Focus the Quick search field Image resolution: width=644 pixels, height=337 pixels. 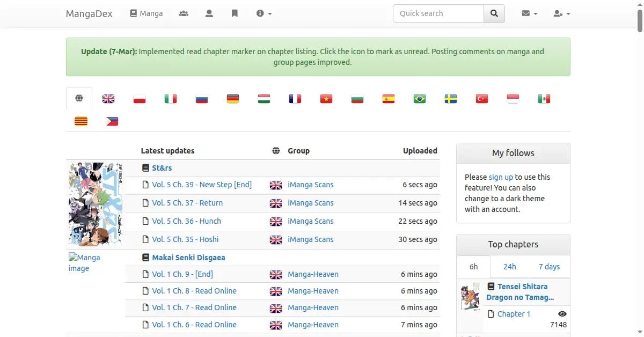[x=438, y=13]
